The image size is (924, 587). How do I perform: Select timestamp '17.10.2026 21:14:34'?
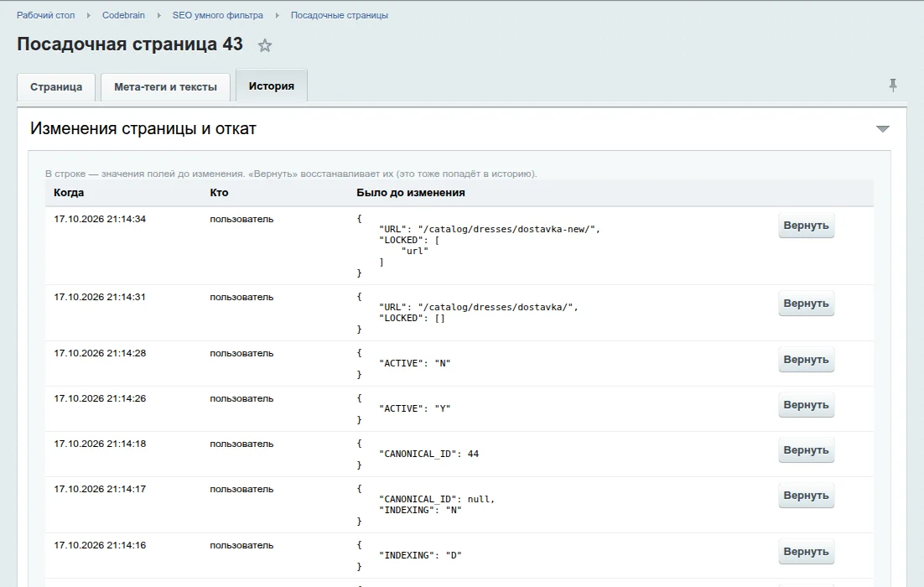[100, 219]
